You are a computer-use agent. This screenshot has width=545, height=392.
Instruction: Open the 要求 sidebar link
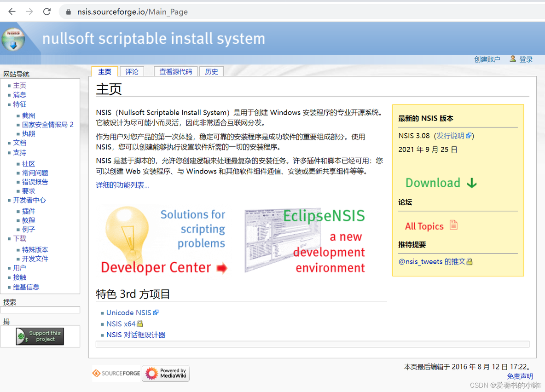(x=29, y=191)
